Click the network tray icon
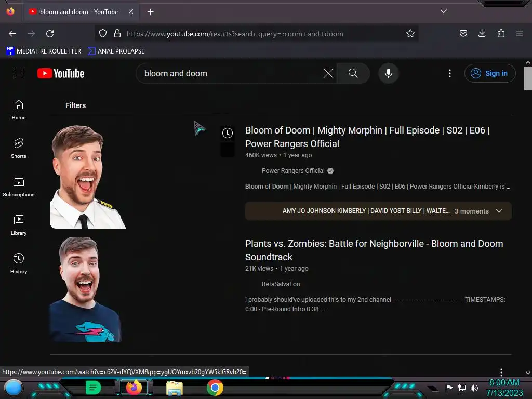 tap(462, 388)
